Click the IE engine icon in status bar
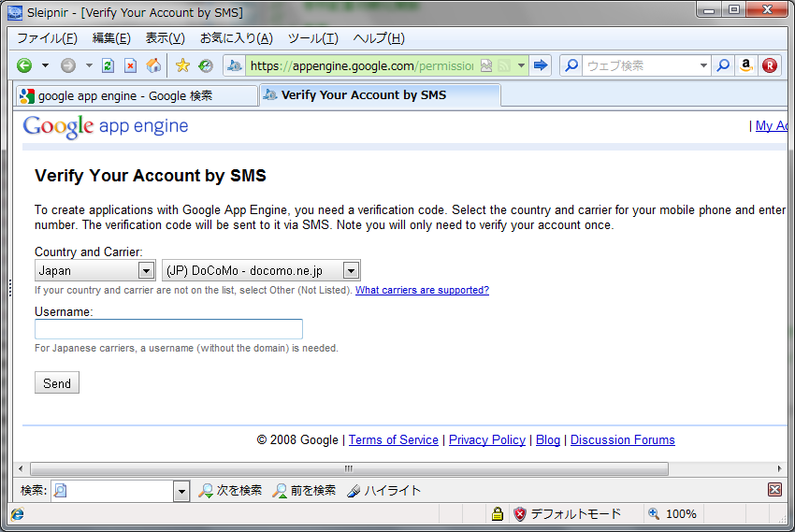The width and height of the screenshot is (795, 532). 17,514
